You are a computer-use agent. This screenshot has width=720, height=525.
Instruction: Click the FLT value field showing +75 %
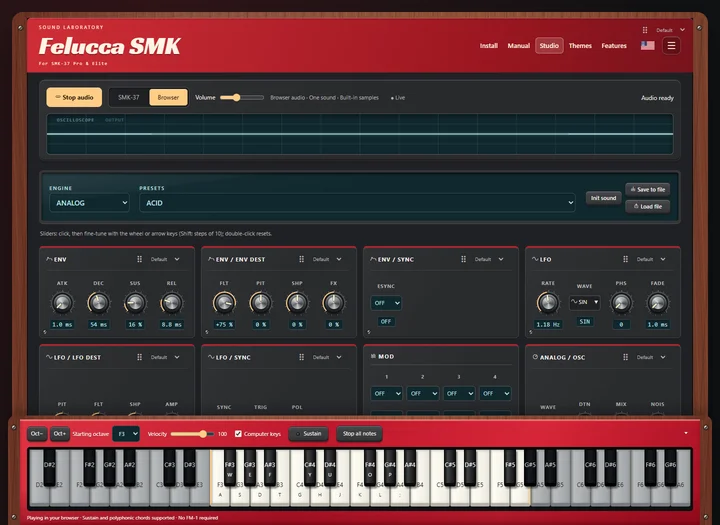pyautogui.click(x=224, y=324)
